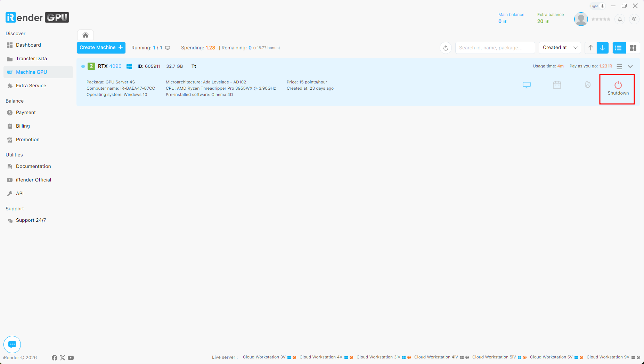Viewport: 644px width, 364px height.
Task: Shut down the RTX 4090 machine
Action: [618, 88]
